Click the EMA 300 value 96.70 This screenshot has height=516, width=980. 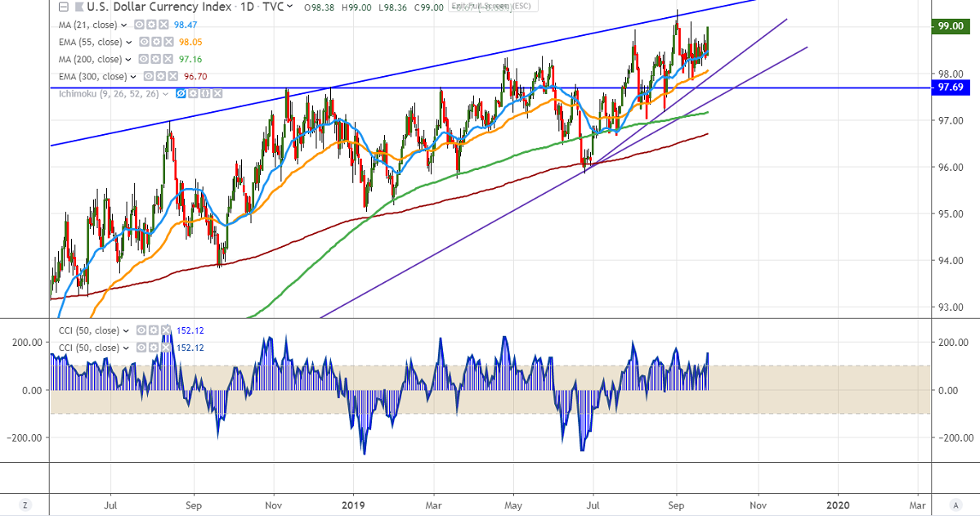pyautogui.click(x=195, y=76)
